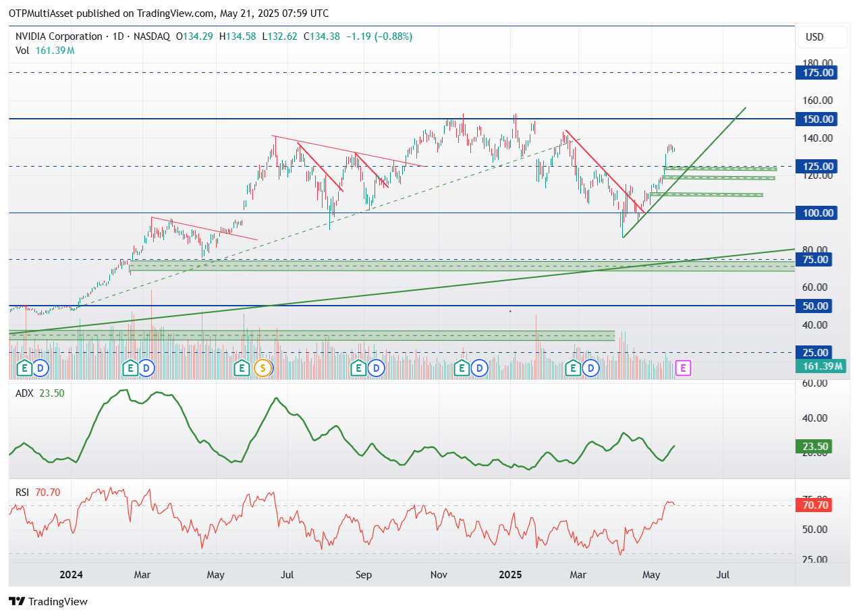Select the RSI indicator legend title

click(x=23, y=493)
